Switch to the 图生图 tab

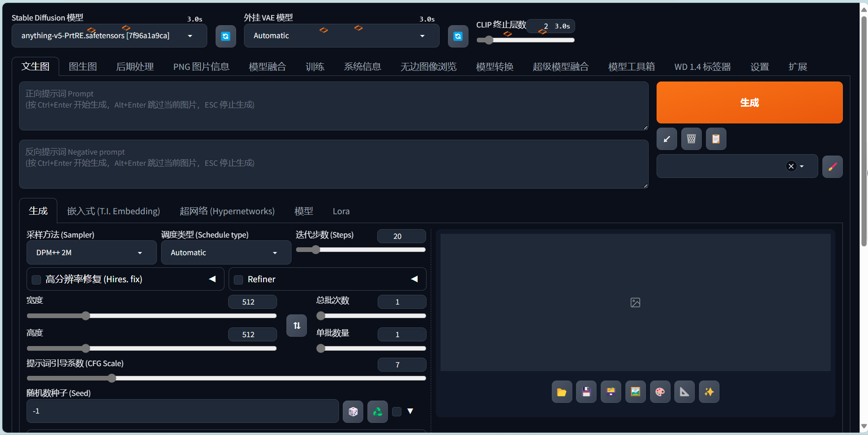coord(83,67)
